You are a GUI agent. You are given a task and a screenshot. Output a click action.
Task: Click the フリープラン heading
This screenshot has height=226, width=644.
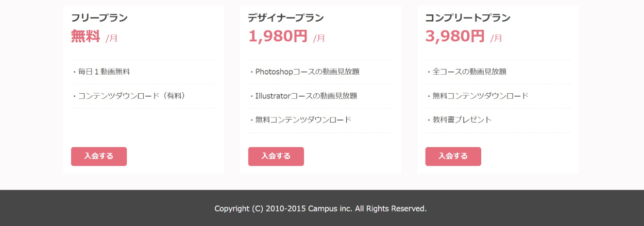pyautogui.click(x=99, y=18)
